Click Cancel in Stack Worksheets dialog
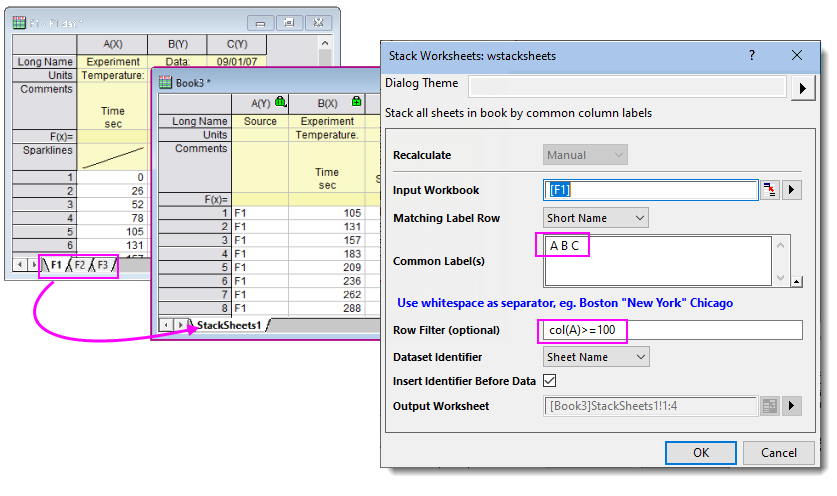The width and height of the screenshot is (837, 496). click(x=779, y=453)
